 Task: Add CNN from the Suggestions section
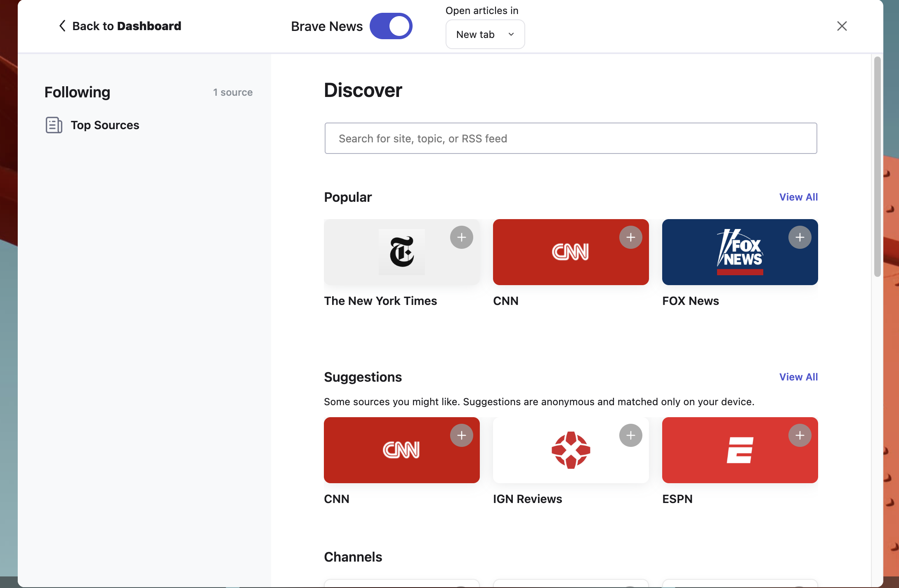click(x=461, y=435)
